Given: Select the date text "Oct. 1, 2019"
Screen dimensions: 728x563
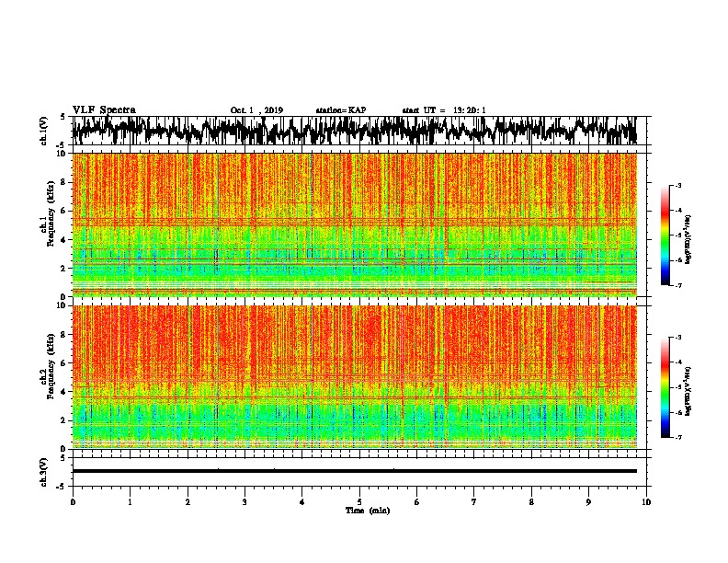Looking at the screenshot, I should point(256,110).
